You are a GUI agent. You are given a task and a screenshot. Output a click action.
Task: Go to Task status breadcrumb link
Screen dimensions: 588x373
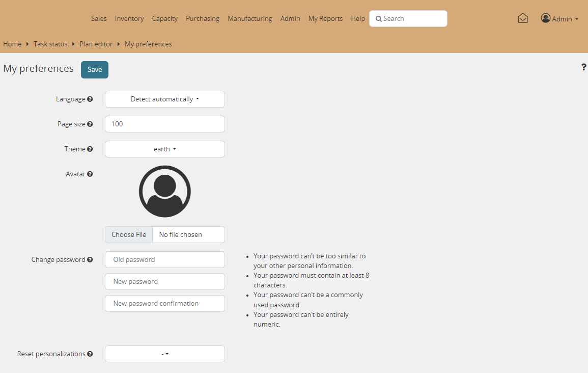point(50,44)
